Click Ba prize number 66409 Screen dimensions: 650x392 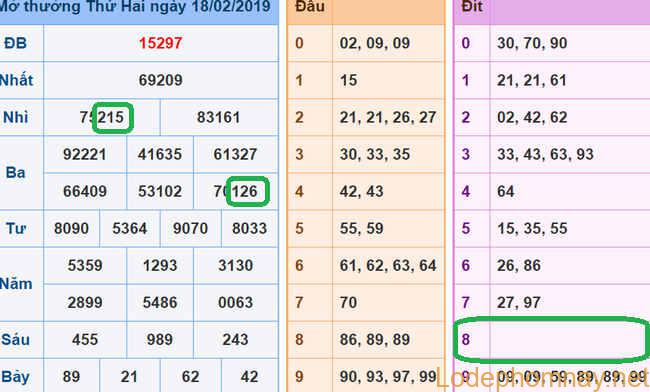pos(85,191)
